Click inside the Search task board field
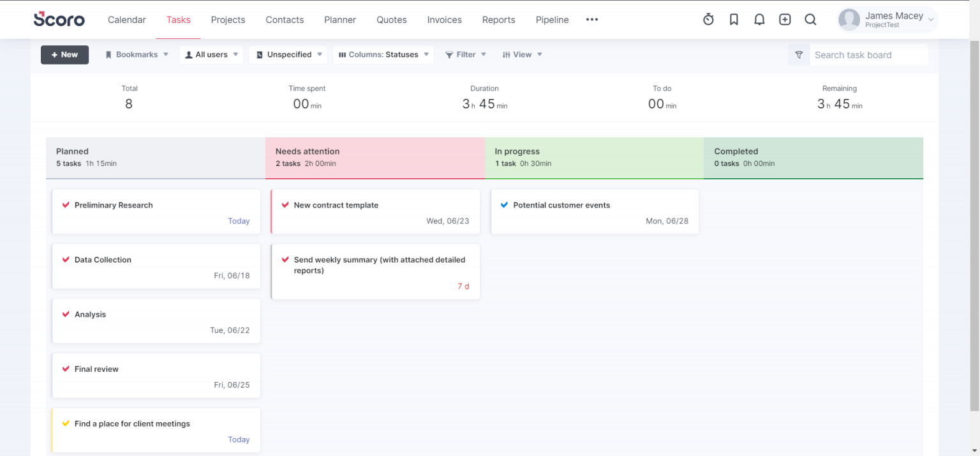980x456 pixels. [868, 55]
